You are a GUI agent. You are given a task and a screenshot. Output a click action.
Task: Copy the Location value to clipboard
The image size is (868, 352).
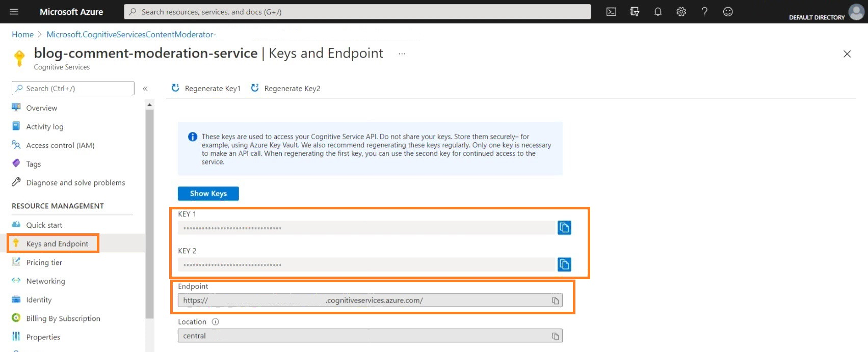pyautogui.click(x=556, y=336)
